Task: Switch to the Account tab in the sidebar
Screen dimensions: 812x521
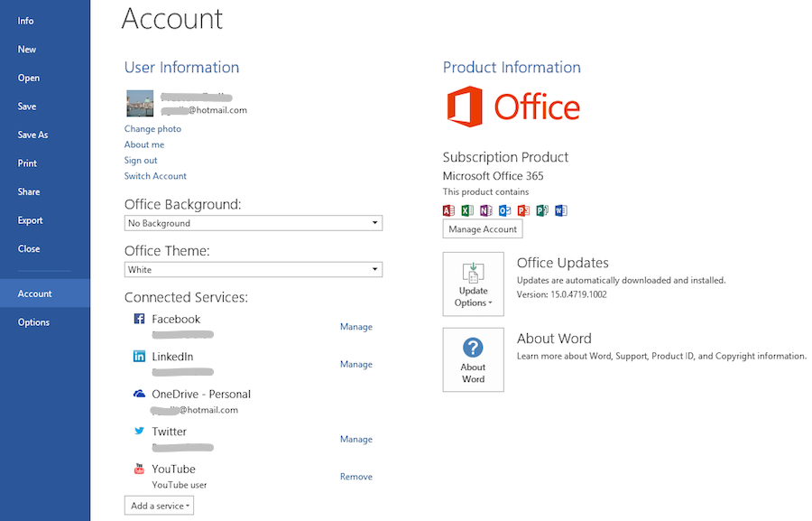Action: pos(34,293)
